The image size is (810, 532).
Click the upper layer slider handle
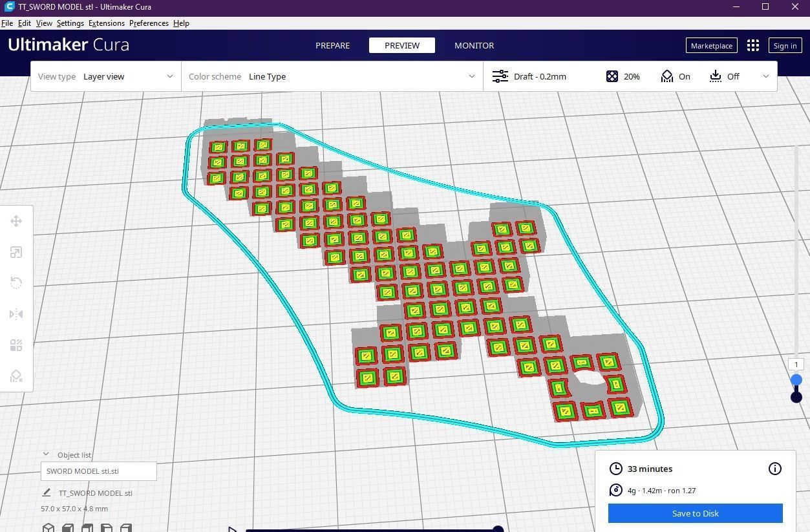point(796,380)
